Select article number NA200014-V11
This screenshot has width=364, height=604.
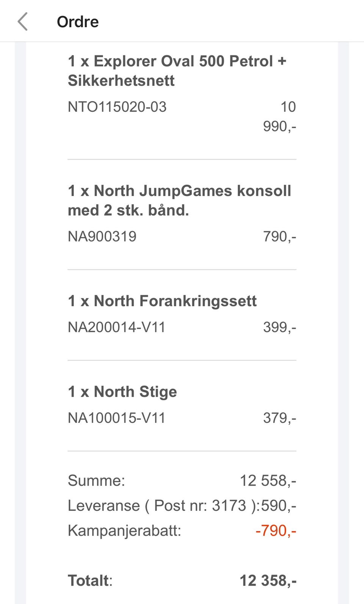(116, 327)
